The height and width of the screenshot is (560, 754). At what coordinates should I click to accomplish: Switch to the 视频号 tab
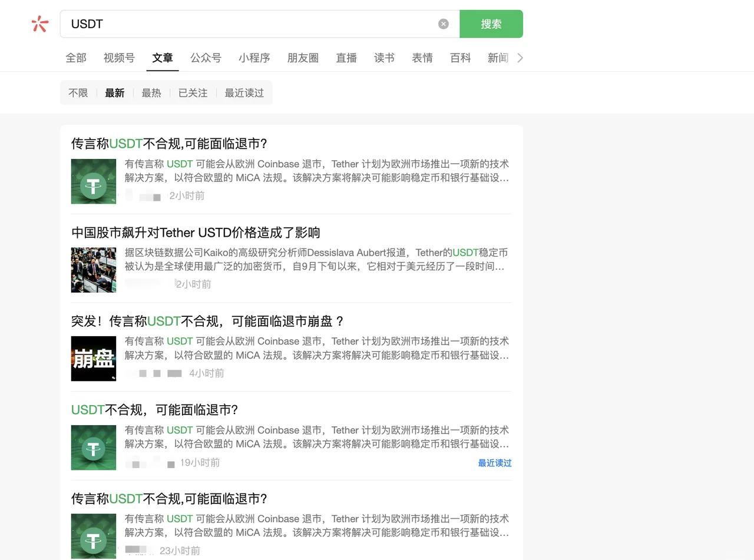pos(119,58)
